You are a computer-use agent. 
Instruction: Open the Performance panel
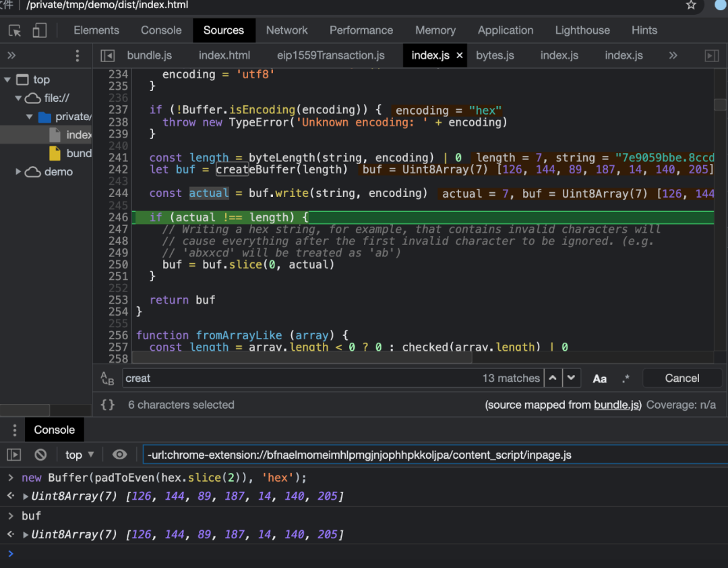361,30
